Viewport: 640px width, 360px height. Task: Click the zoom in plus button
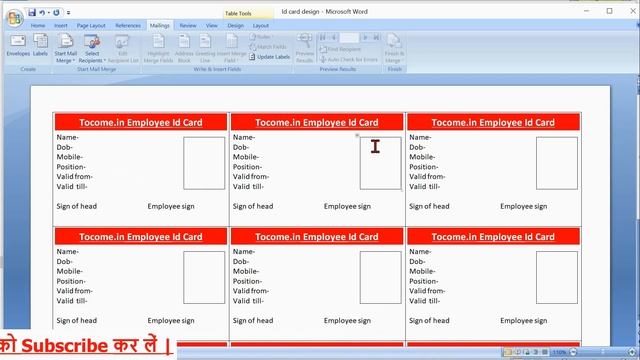(x=632, y=352)
